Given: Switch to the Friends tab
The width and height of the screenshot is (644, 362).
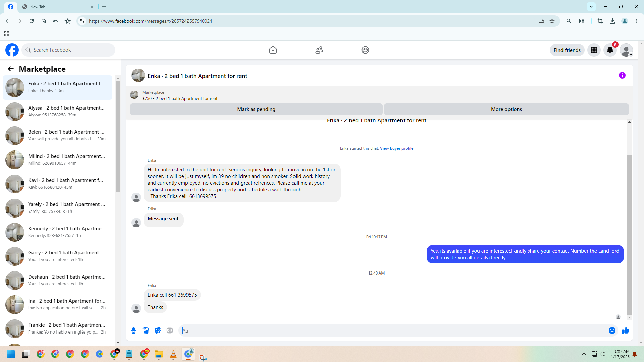Looking at the screenshot, I should (319, 50).
